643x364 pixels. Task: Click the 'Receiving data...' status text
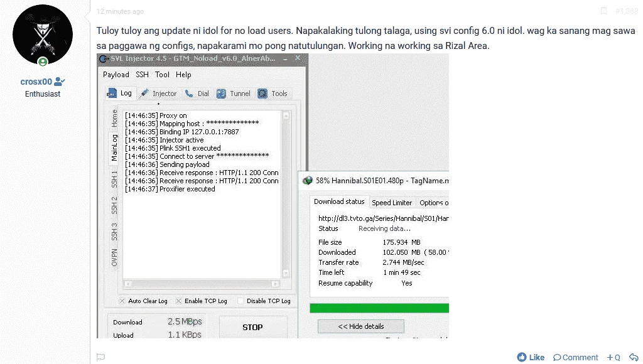(385, 228)
